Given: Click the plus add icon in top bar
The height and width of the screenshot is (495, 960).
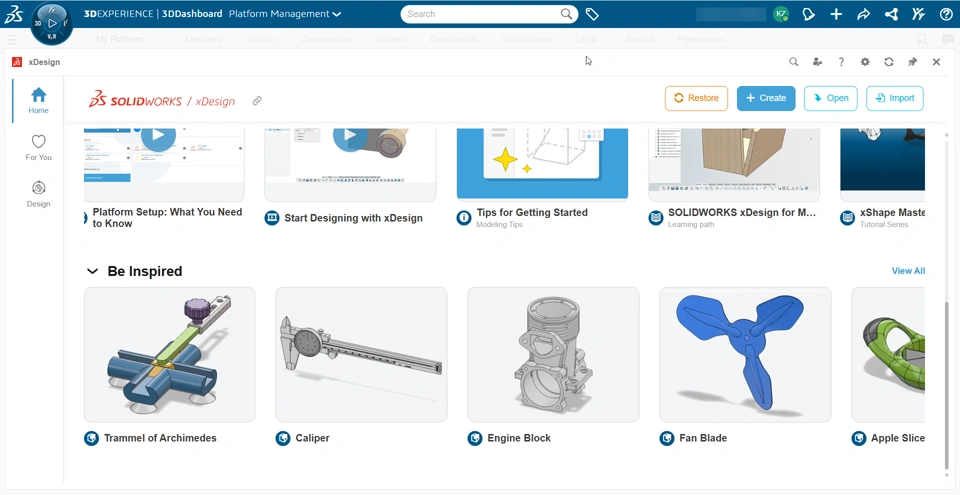Looking at the screenshot, I should click(836, 14).
